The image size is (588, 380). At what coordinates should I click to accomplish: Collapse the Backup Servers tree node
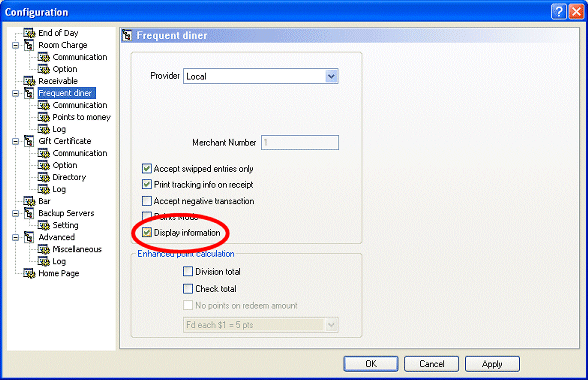click(x=15, y=213)
